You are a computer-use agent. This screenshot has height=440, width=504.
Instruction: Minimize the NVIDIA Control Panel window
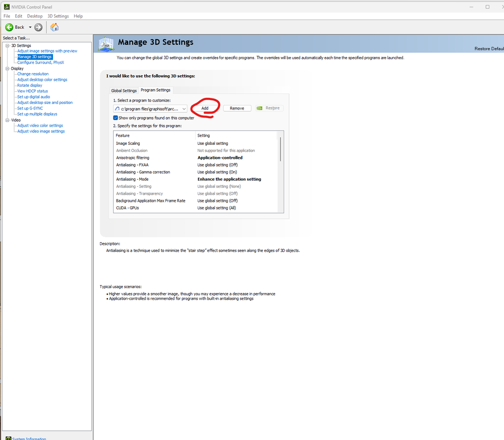tap(471, 7)
